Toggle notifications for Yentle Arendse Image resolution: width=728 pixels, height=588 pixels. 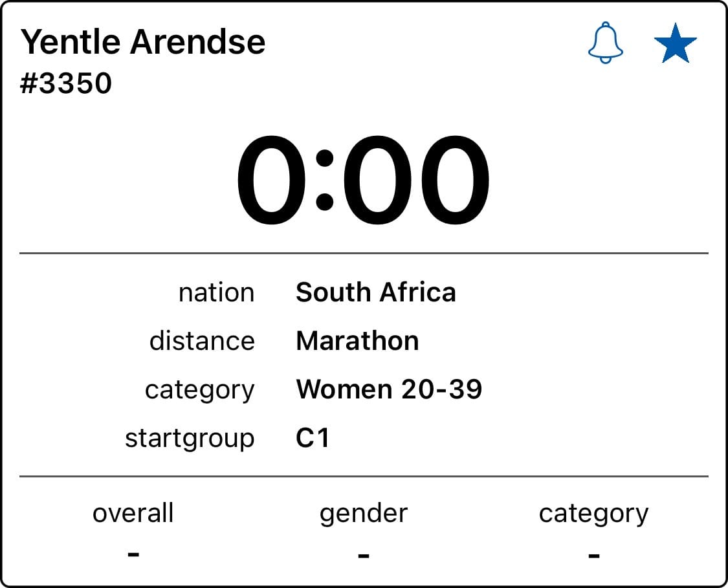tap(606, 41)
